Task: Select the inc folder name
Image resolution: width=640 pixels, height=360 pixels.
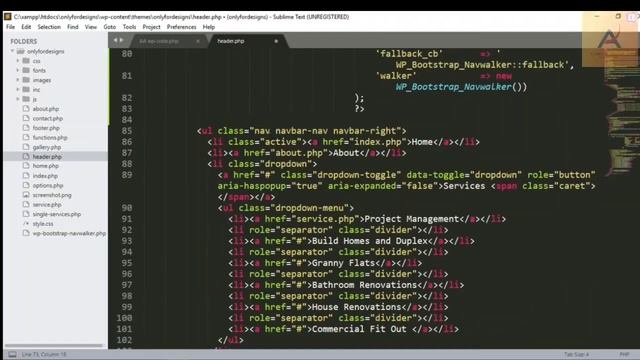Action: click(x=36, y=90)
